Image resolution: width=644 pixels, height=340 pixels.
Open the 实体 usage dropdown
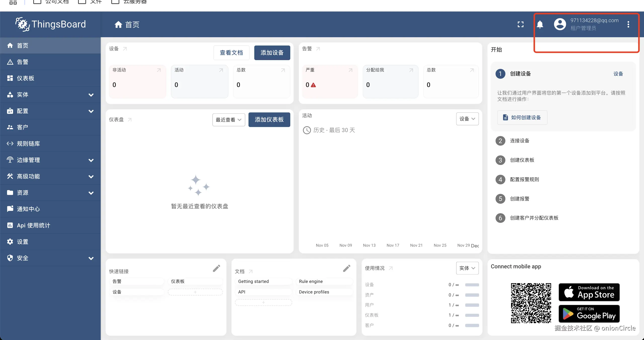[x=467, y=268]
